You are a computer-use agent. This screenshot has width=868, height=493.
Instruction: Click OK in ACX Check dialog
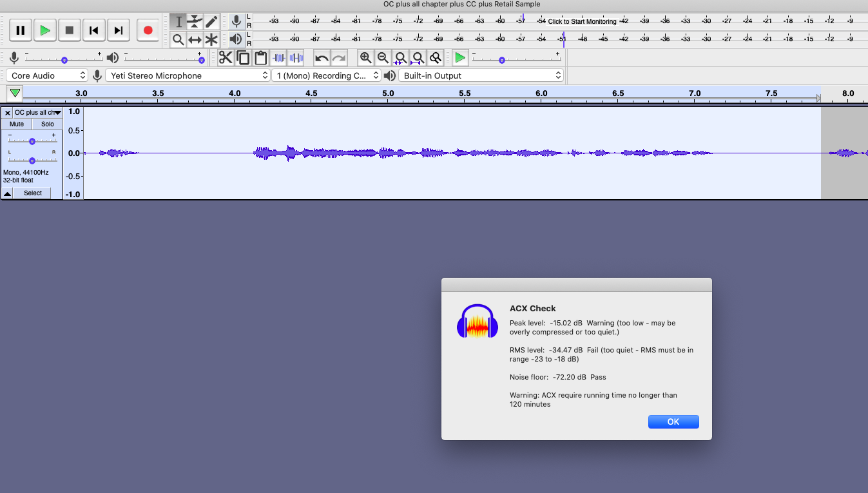pos(673,421)
